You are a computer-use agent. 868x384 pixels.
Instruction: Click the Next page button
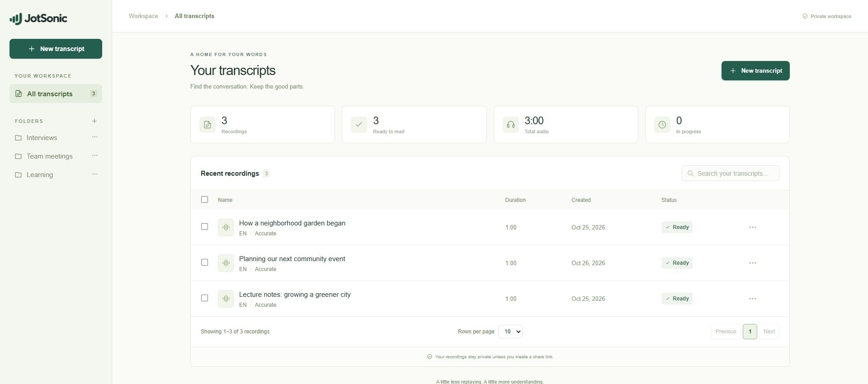(769, 332)
